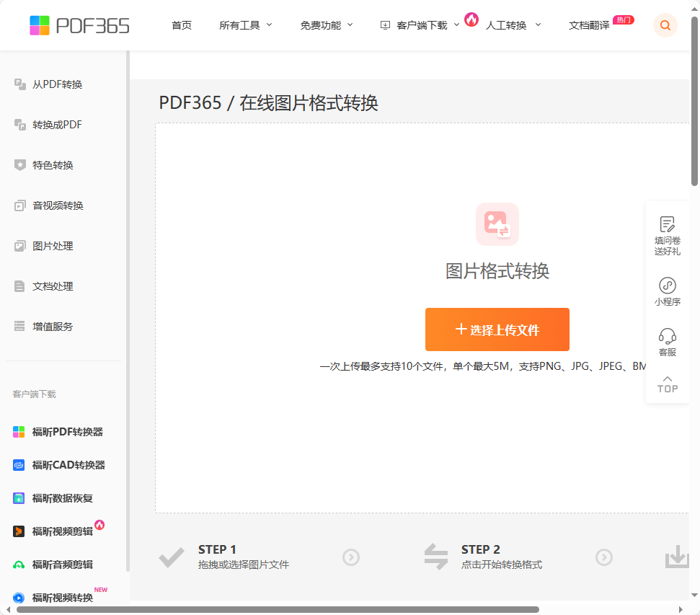Click the 热门 badge on 文档翻译
Image resolution: width=700 pixels, height=615 pixels.
pyautogui.click(x=623, y=19)
